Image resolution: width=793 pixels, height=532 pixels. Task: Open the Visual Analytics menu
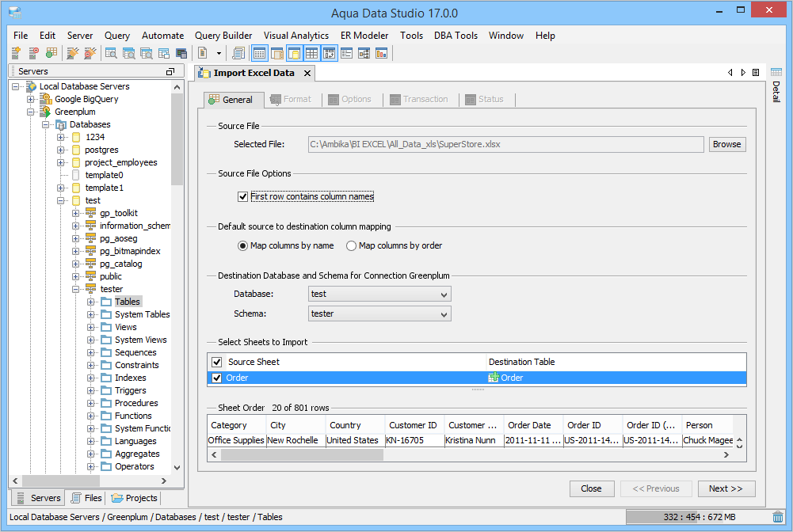point(295,36)
